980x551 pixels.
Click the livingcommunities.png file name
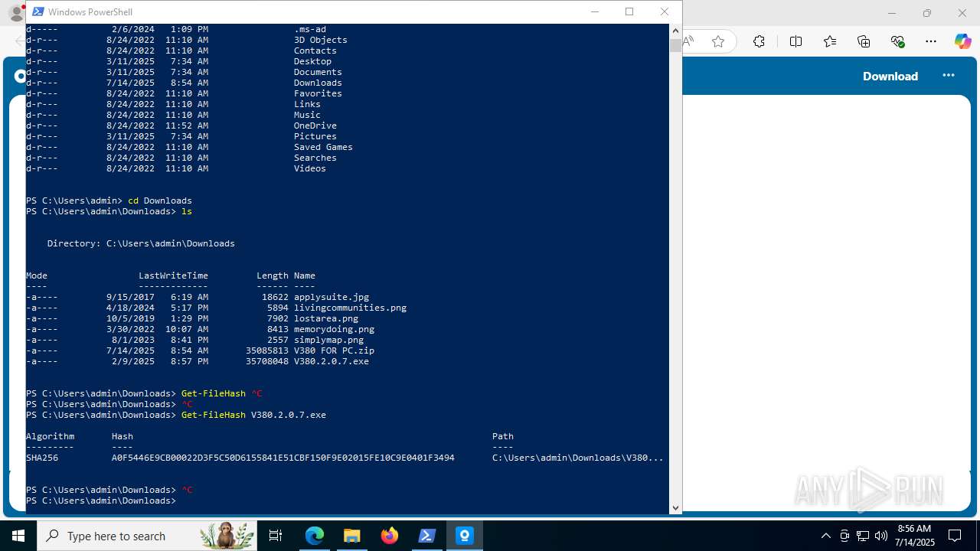pos(350,308)
